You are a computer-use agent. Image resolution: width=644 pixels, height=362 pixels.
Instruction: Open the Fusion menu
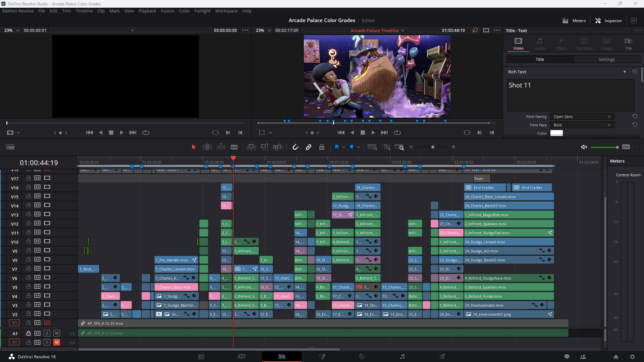click(x=167, y=11)
